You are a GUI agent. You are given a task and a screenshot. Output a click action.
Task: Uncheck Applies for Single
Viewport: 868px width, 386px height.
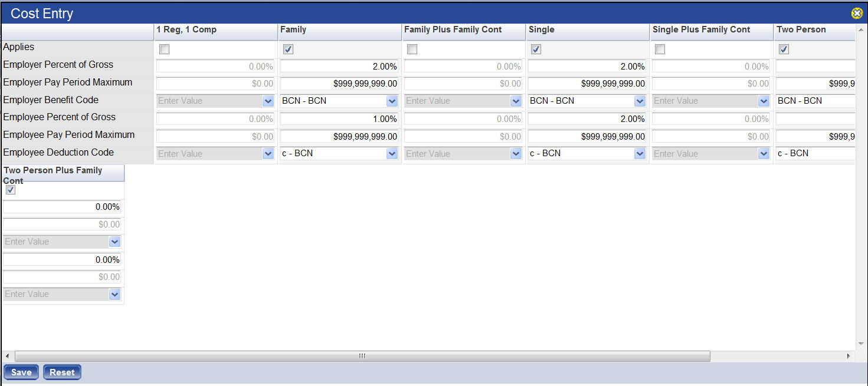click(x=535, y=49)
